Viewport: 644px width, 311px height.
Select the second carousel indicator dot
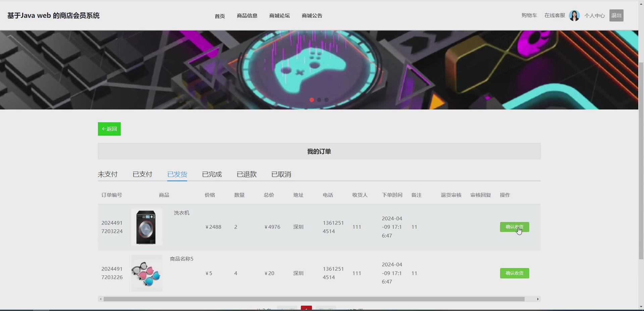pyautogui.click(x=319, y=100)
